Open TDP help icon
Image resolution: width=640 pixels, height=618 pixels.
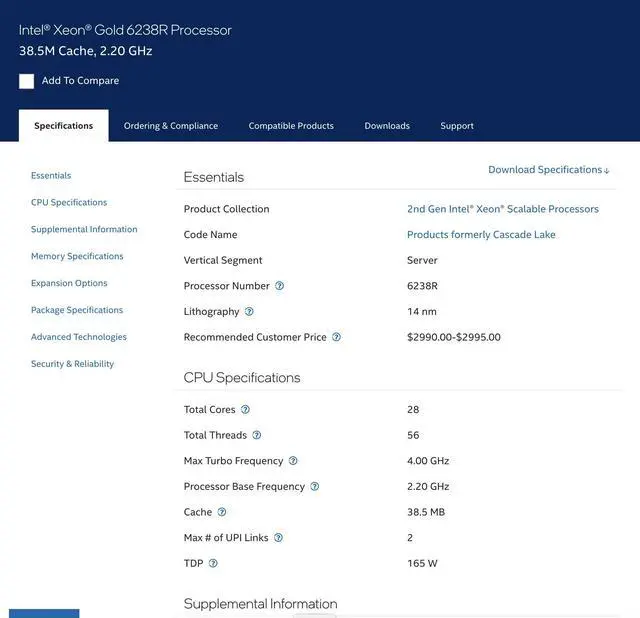tap(213, 563)
